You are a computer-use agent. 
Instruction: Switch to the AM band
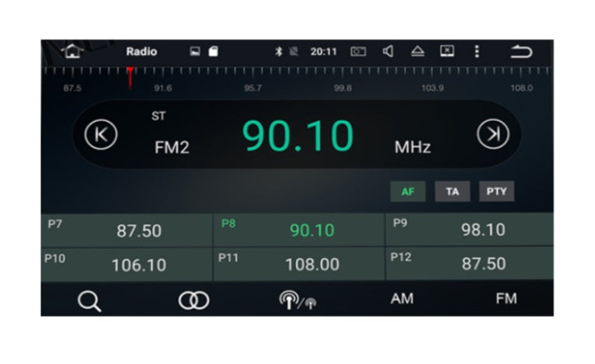point(402,299)
